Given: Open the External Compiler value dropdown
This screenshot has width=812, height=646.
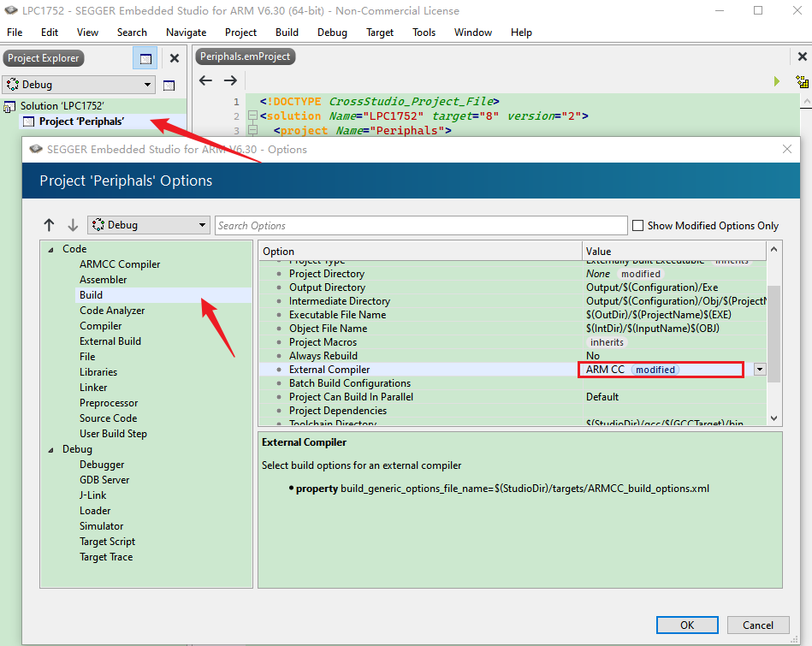Looking at the screenshot, I should [760, 370].
